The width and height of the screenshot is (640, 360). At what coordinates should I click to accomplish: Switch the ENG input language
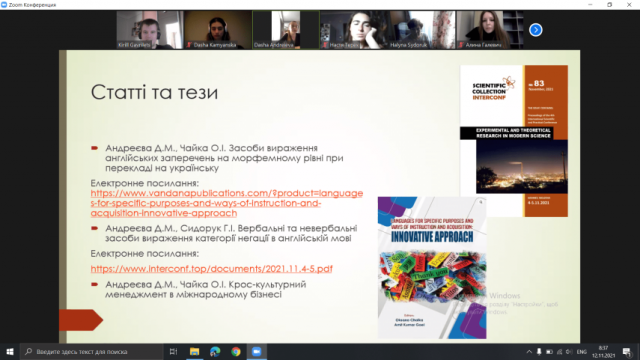point(582,351)
